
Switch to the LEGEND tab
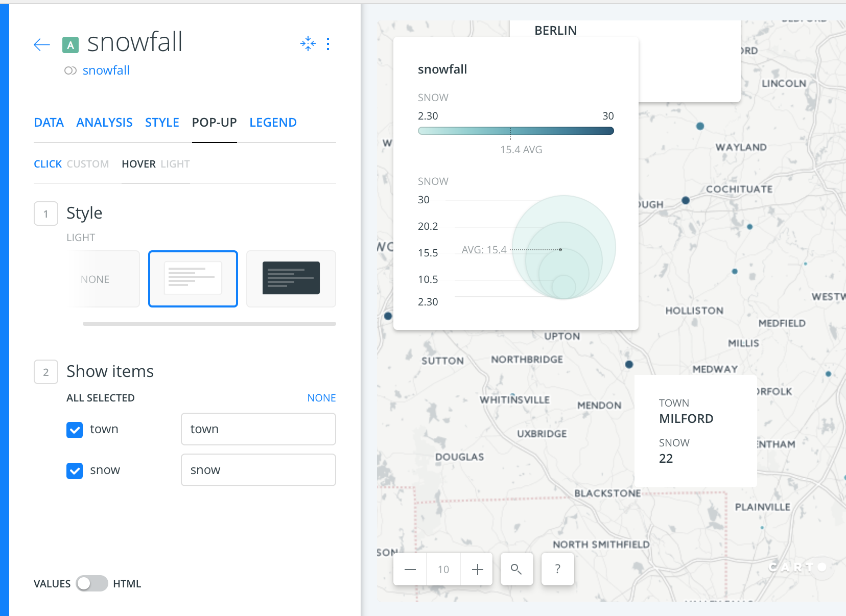[x=273, y=123]
